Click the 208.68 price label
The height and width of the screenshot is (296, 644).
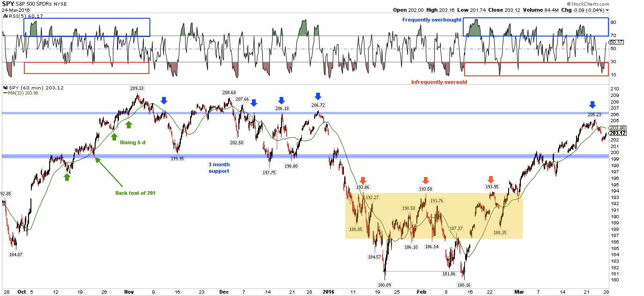(x=229, y=92)
